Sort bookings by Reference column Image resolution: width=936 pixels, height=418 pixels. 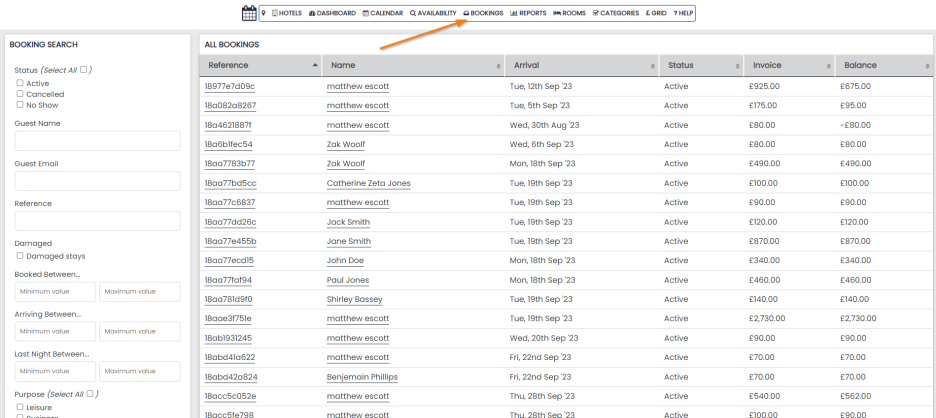point(260,65)
